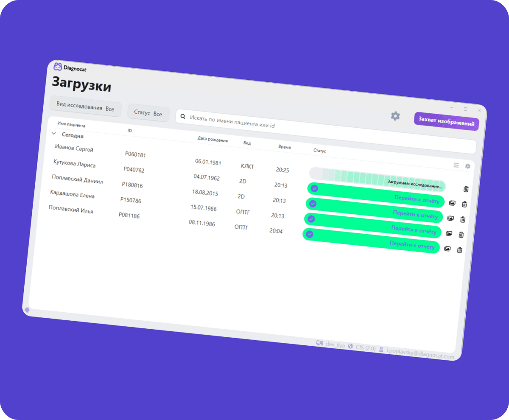Click the dev_ilya status bar entry
The image size is (509, 420).
coord(335,345)
